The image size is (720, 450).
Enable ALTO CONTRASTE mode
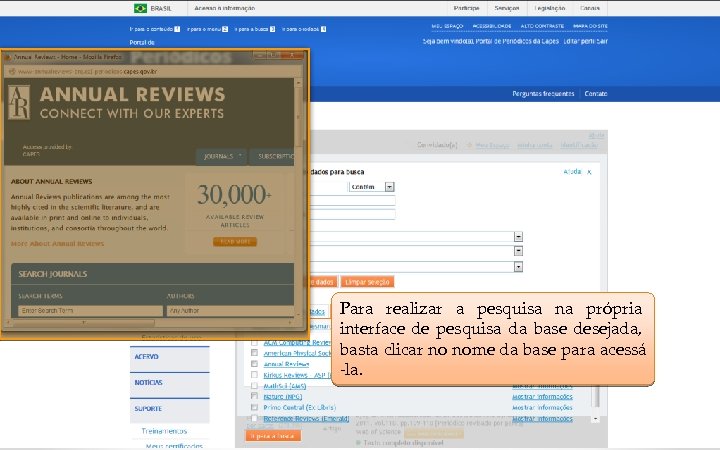pyautogui.click(x=542, y=26)
